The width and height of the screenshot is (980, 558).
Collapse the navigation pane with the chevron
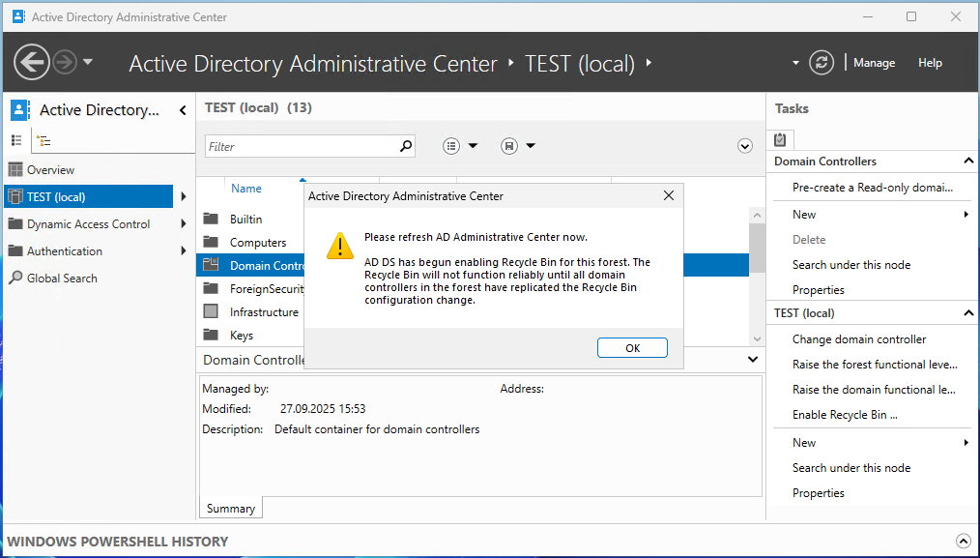[x=183, y=110]
